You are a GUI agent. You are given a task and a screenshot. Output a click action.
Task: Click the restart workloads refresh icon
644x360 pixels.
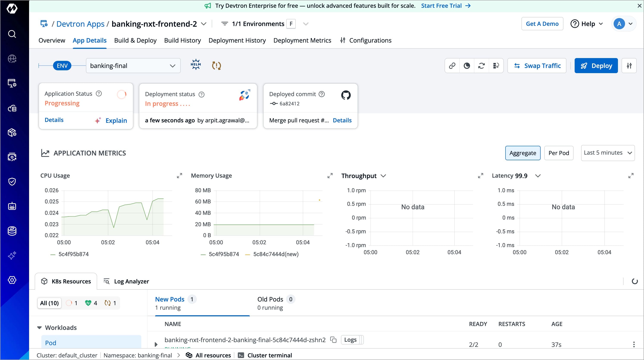pyautogui.click(x=481, y=66)
